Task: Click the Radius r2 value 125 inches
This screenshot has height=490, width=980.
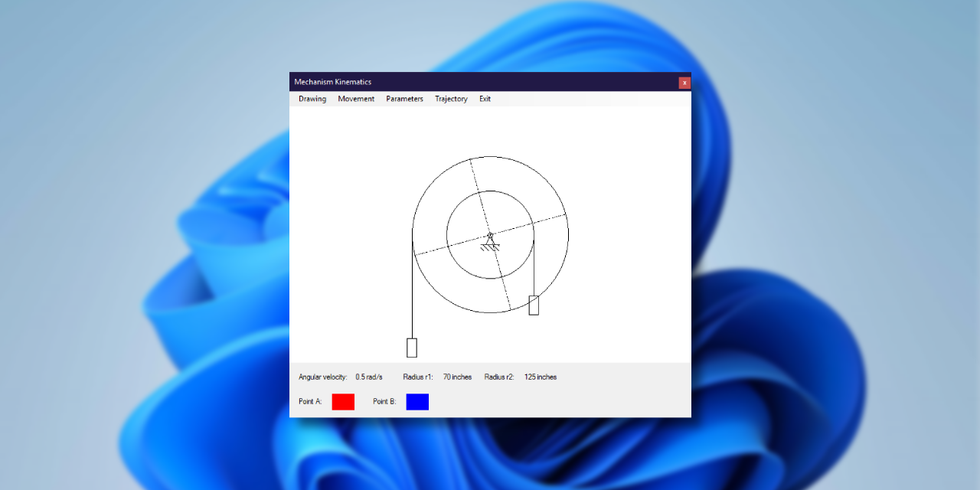Action: click(540, 377)
